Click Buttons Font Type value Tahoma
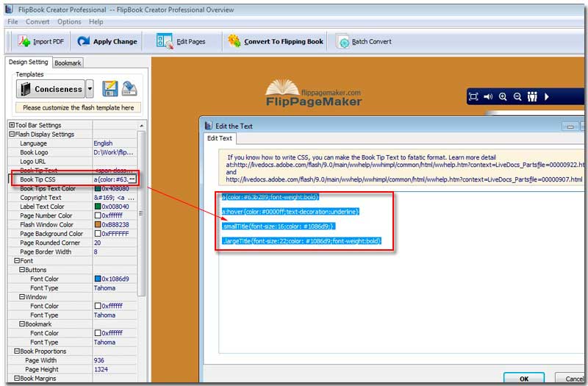 pos(104,287)
